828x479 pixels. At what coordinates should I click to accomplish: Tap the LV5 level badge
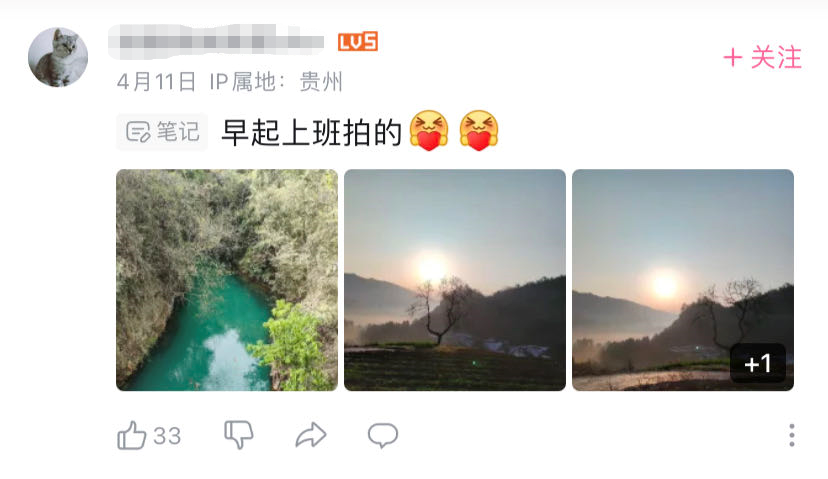coord(358,42)
